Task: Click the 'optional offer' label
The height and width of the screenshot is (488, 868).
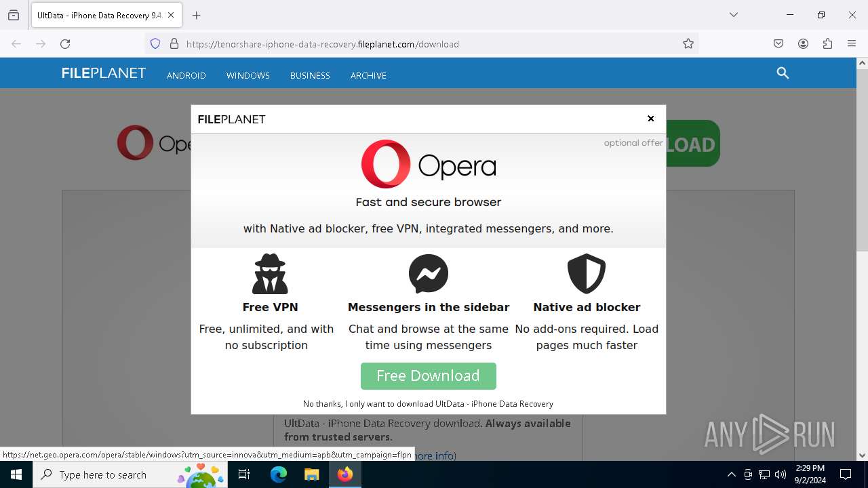Action: [x=633, y=143]
